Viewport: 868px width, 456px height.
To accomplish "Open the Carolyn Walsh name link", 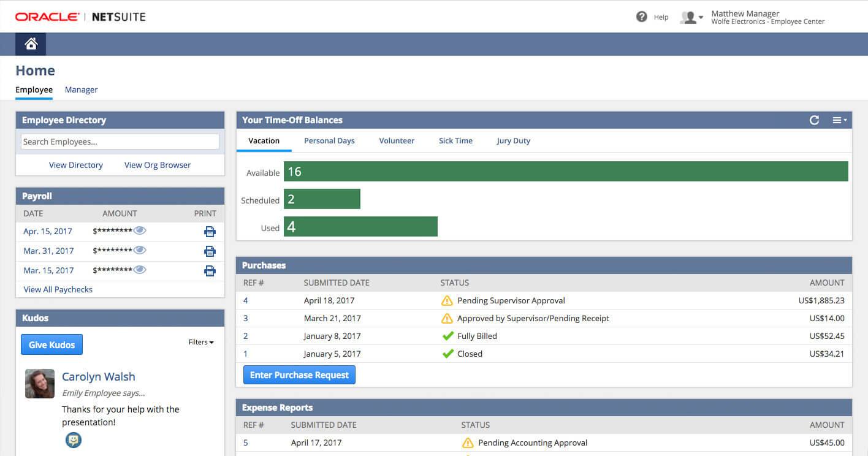I will (98, 377).
